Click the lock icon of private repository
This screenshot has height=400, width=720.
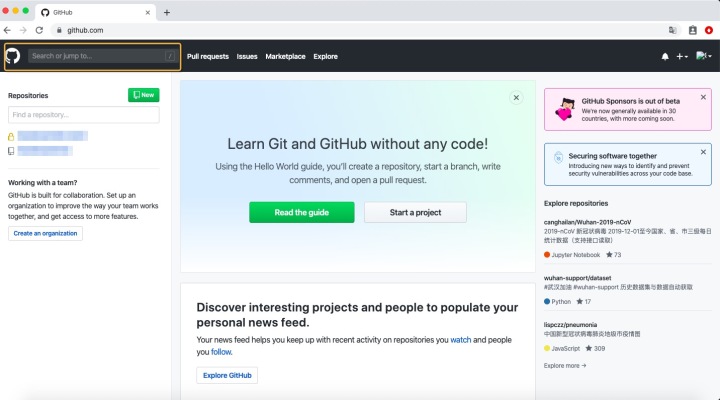[x=11, y=136]
